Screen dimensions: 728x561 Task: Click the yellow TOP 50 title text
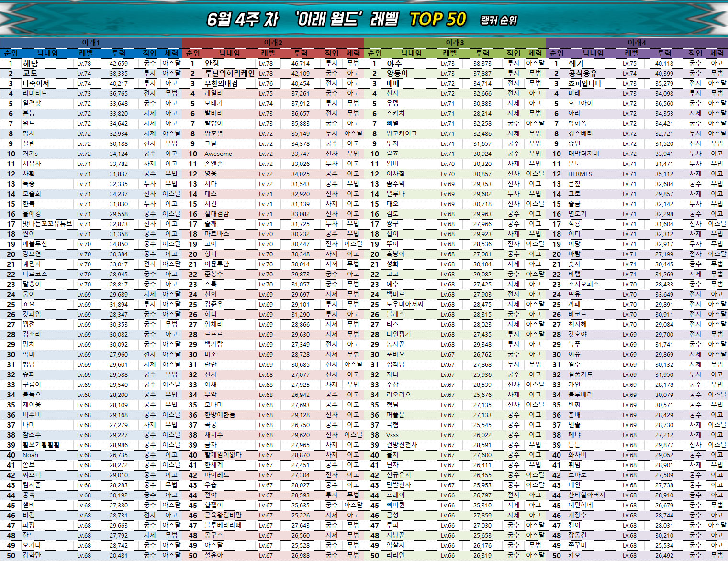point(437,20)
